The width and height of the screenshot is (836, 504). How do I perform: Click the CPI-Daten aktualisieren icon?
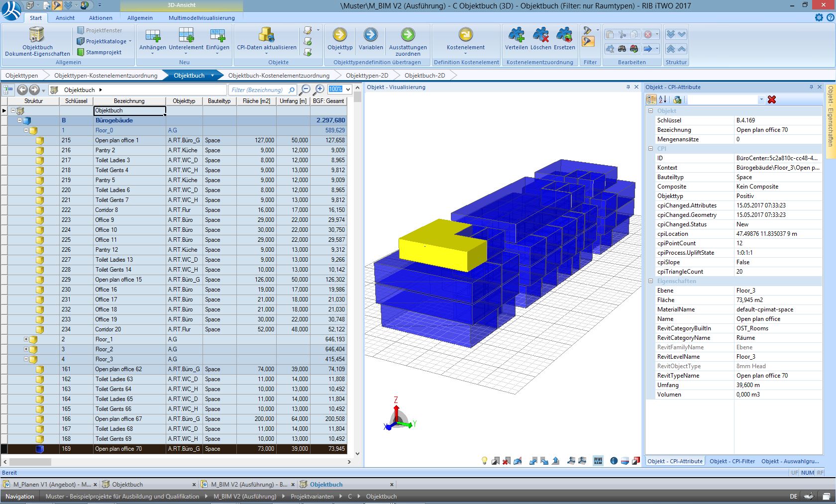[266, 36]
